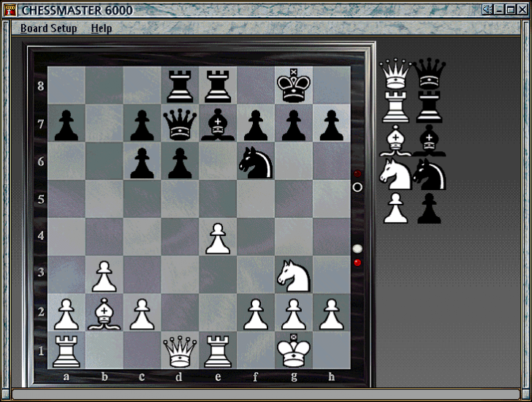Image resolution: width=532 pixels, height=402 pixels.
Task: Select the white bishop on b2
Action: pyautogui.click(x=104, y=314)
